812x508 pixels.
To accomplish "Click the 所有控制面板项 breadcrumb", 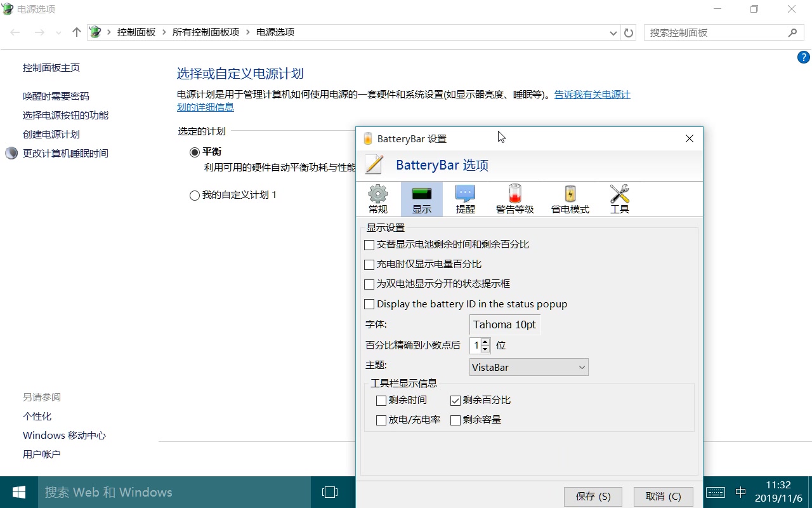I will point(206,32).
